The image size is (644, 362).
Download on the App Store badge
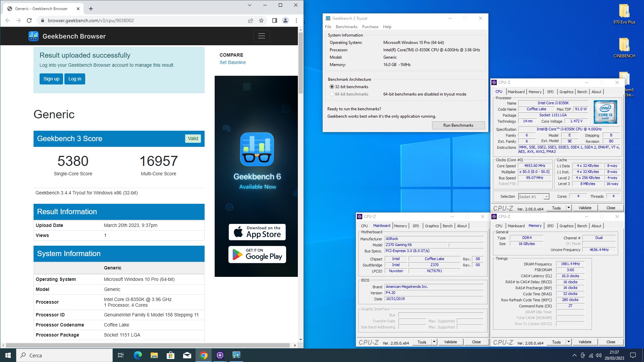(x=257, y=232)
